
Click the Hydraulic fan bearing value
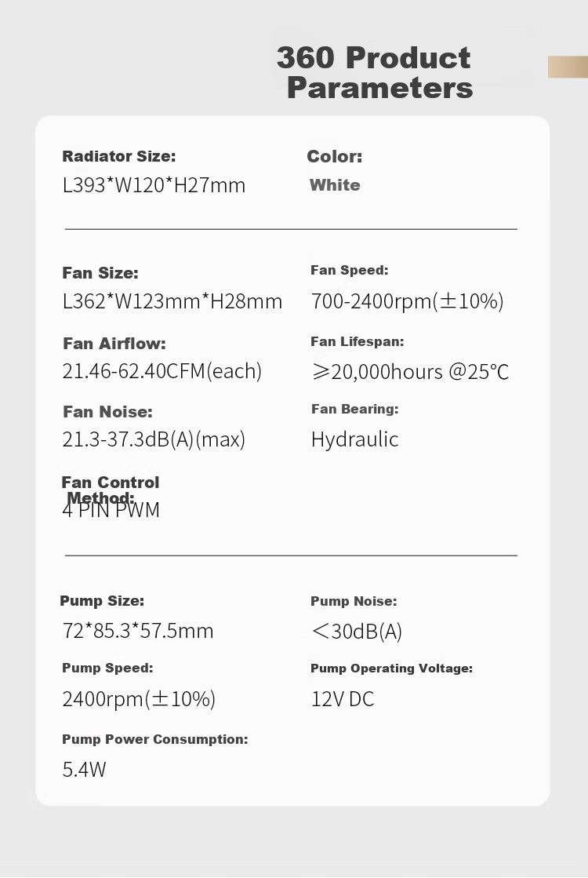pos(354,439)
